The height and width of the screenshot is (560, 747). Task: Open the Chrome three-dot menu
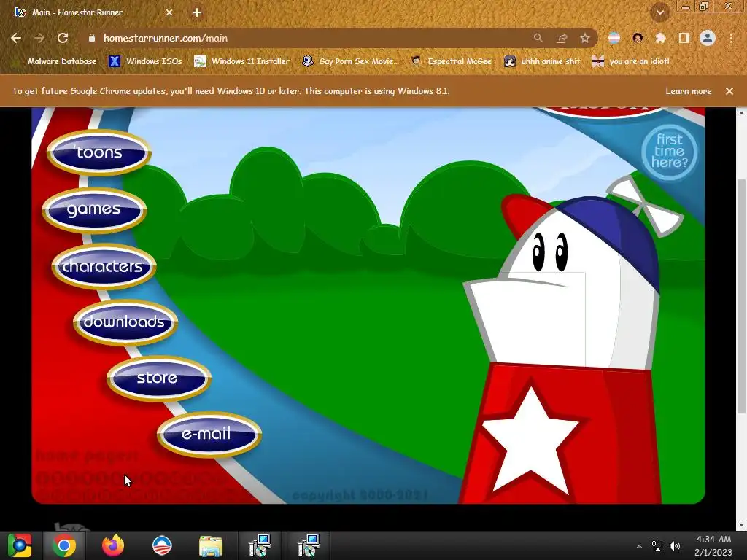pos(731,38)
